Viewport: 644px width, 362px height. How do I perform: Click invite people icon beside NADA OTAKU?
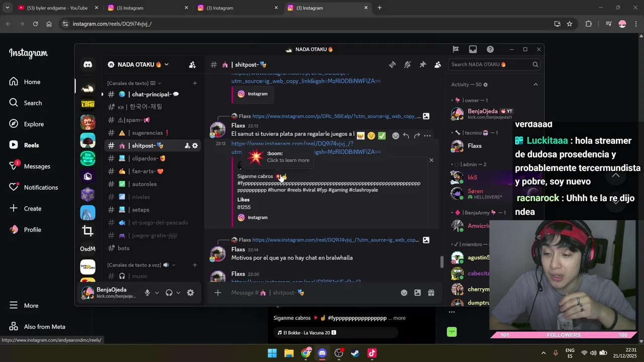click(x=192, y=64)
